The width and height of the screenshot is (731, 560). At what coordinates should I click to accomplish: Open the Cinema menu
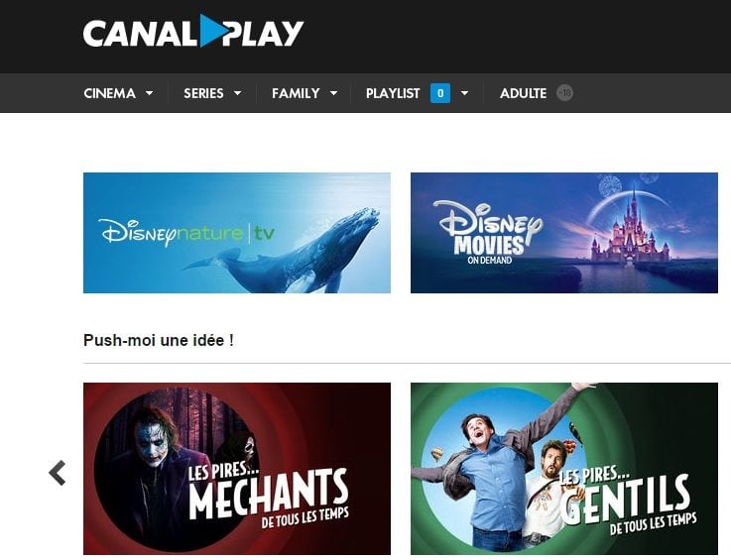pyautogui.click(x=109, y=93)
